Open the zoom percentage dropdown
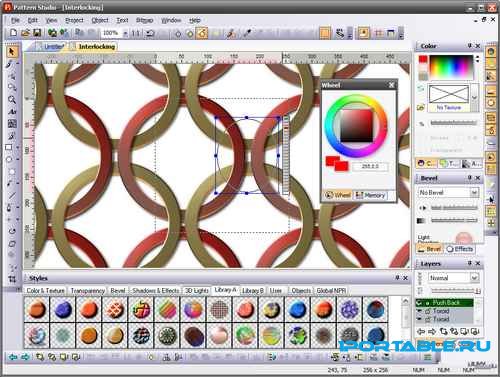 click(125, 33)
